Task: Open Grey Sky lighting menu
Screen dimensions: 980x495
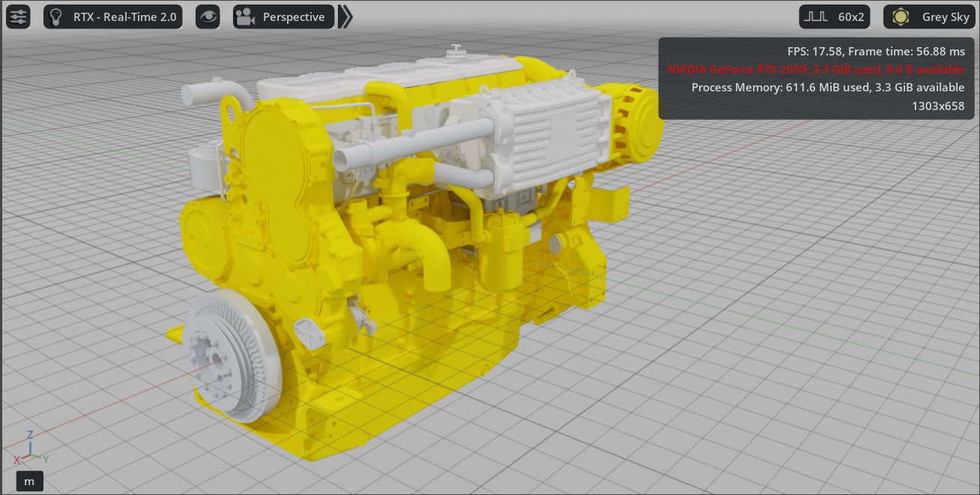Action: click(929, 16)
